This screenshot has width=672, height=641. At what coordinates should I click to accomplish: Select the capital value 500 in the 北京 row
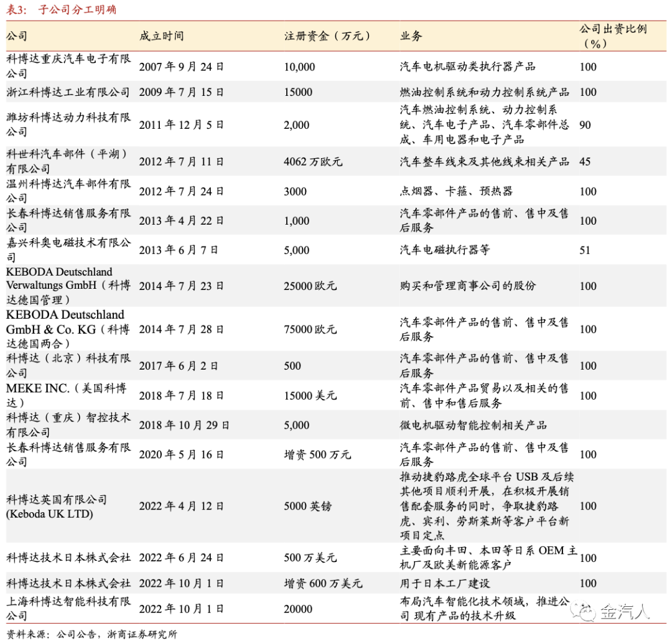point(292,366)
